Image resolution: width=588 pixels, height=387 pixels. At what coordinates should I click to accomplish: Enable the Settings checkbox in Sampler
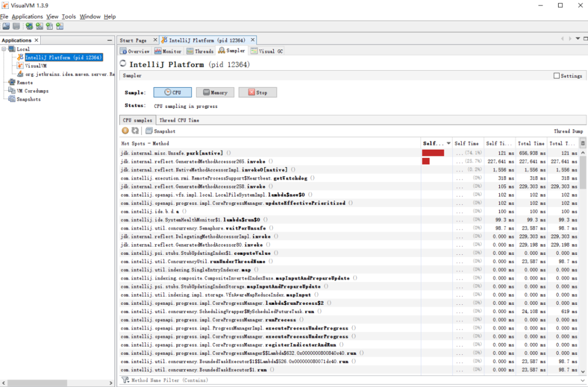coord(556,75)
